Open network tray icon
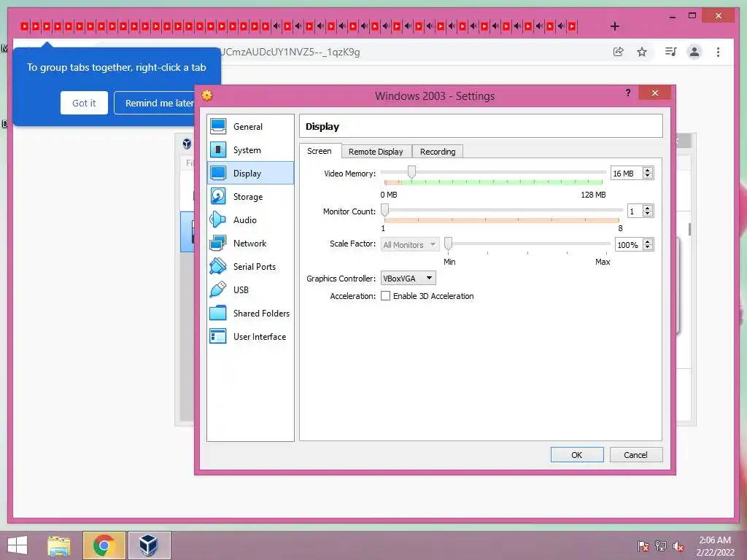Image resolution: width=747 pixels, height=560 pixels. click(x=661, y=546)
